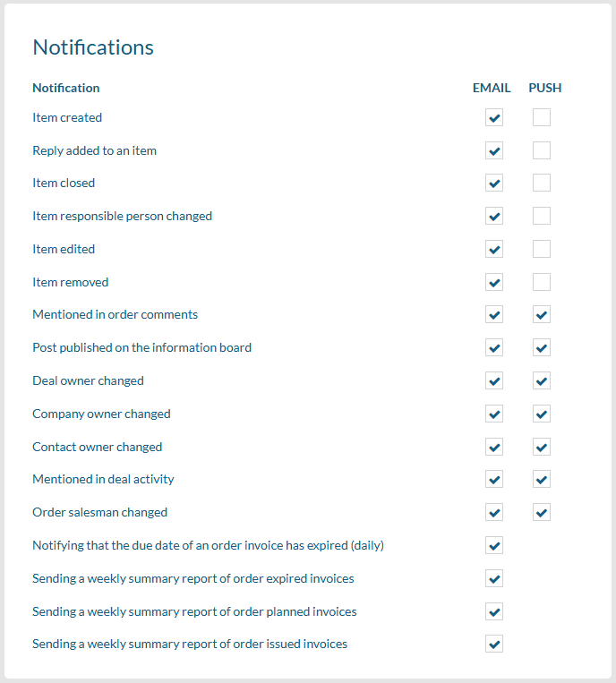This screenshot has height=683, width=616.
Task: Disable email for Company owner changed
Action: tap(494, 414)
